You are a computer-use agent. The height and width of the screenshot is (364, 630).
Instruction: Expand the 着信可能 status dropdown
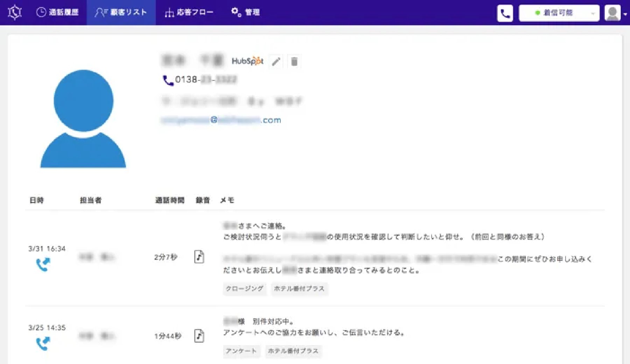[559, 13]
